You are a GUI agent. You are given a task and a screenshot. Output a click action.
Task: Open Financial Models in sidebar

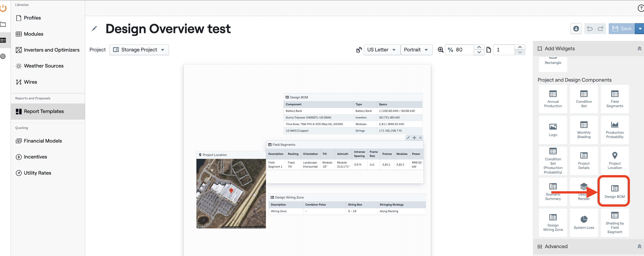[x=43, y=141]
